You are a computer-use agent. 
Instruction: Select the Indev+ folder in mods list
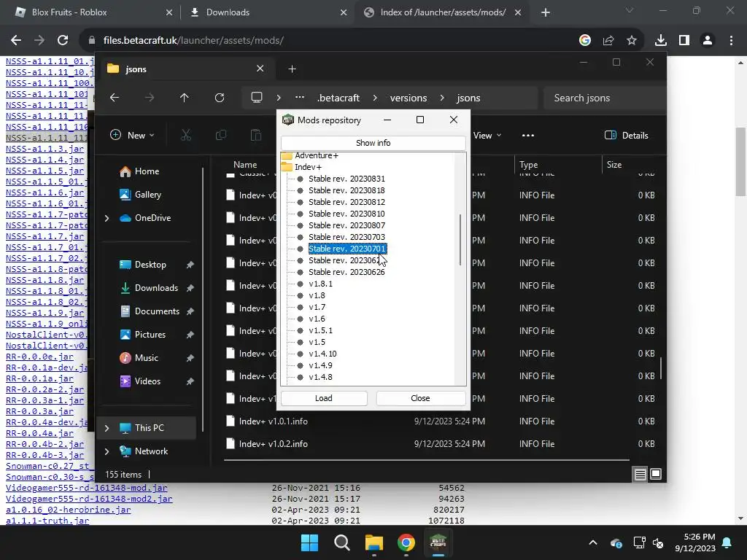pos(308,167)
